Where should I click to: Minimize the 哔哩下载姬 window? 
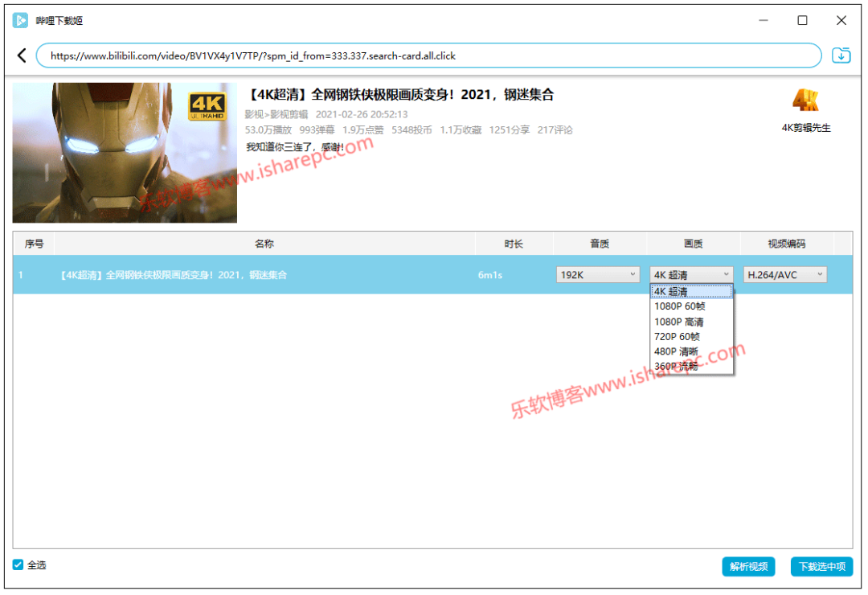click(764, 20)
